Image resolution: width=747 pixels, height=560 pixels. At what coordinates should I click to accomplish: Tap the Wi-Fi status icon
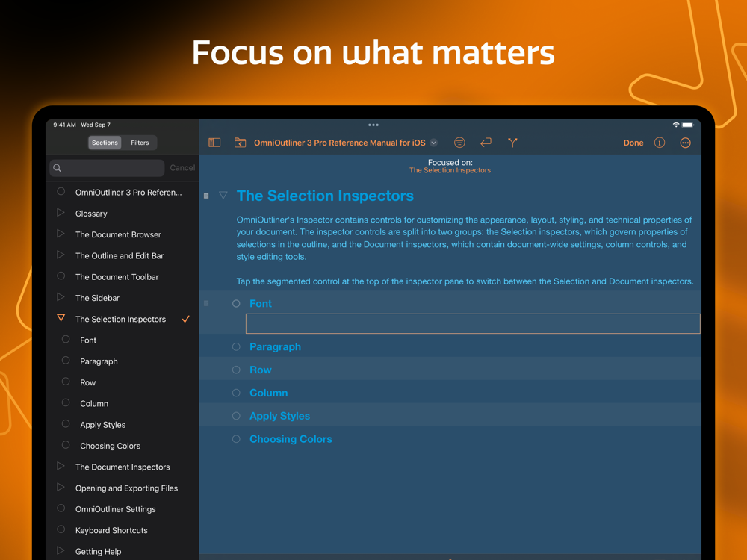[675, 125]
